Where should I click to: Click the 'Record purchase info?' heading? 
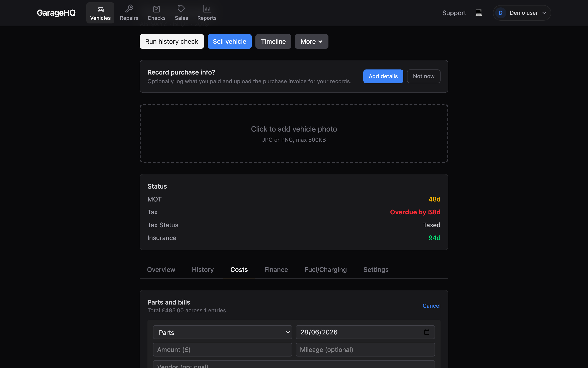tap(181, 72)
